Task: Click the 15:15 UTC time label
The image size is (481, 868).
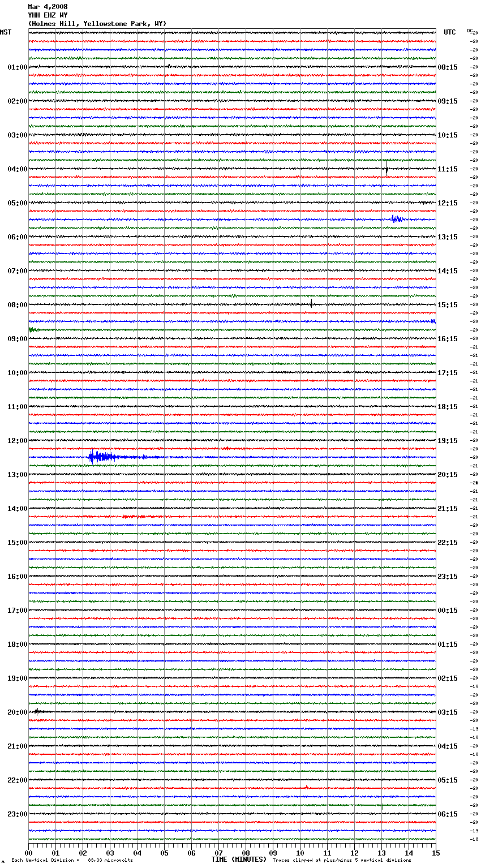Action: (448, 305)
